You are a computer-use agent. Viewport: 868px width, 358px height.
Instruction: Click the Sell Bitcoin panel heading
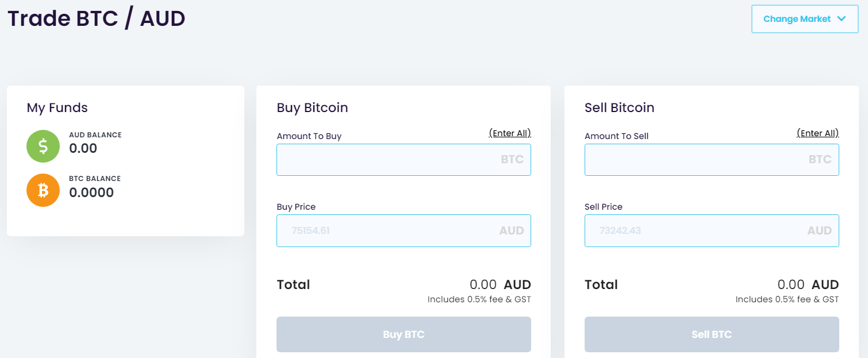pyautogui.click(x=620, y=107)
